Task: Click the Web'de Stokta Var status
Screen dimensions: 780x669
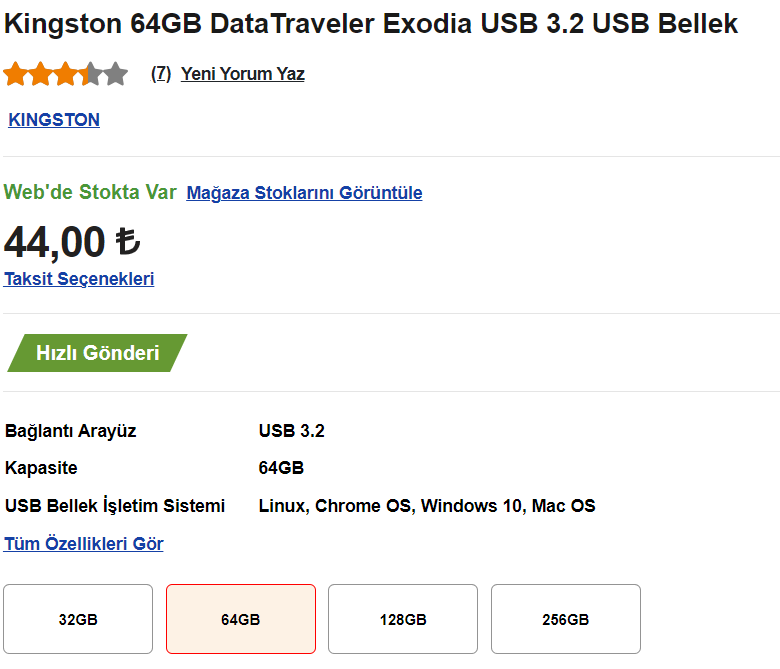Action: (x=90, y=192)
